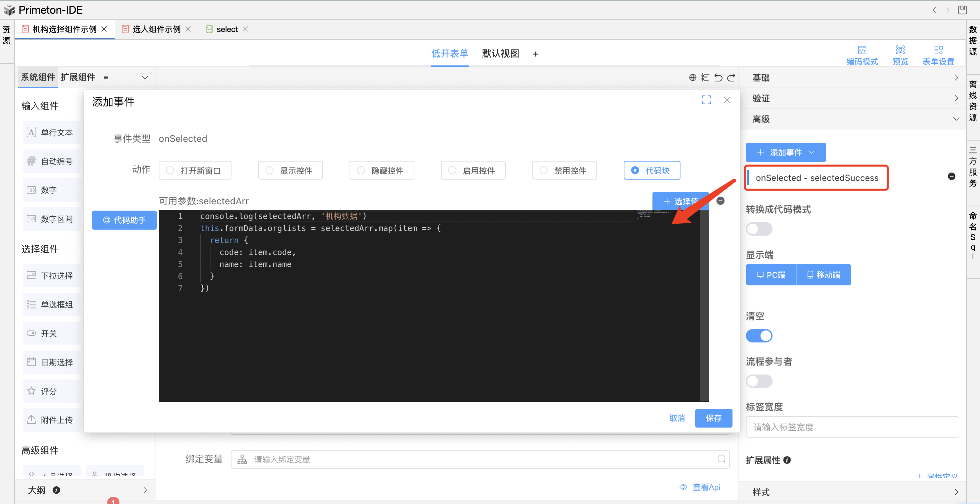Viewport: 980px width, 504px height.
Task: Disable the 清空 switch
Action: click(x=759, y=336)
